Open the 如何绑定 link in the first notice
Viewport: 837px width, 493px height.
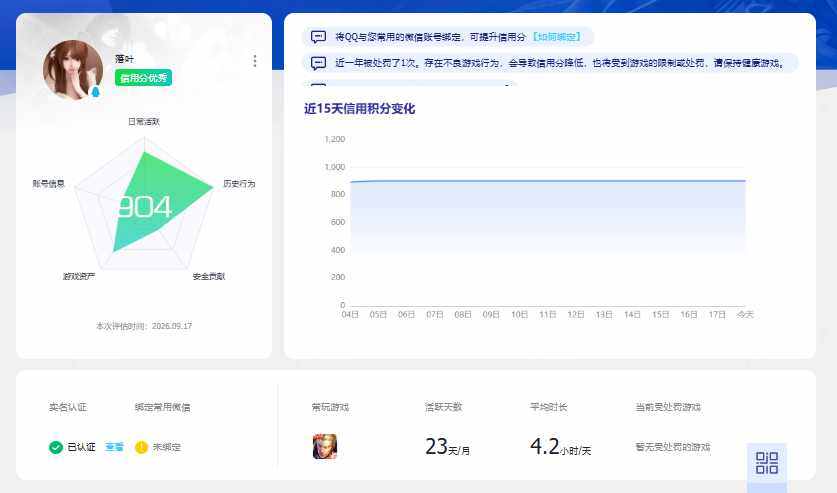pos(557,37)
